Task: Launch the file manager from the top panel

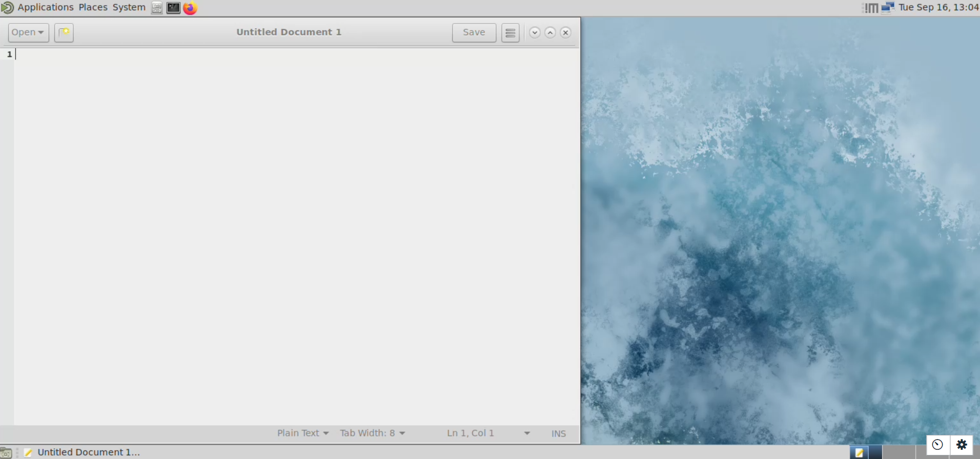Action: pos(157,8)
